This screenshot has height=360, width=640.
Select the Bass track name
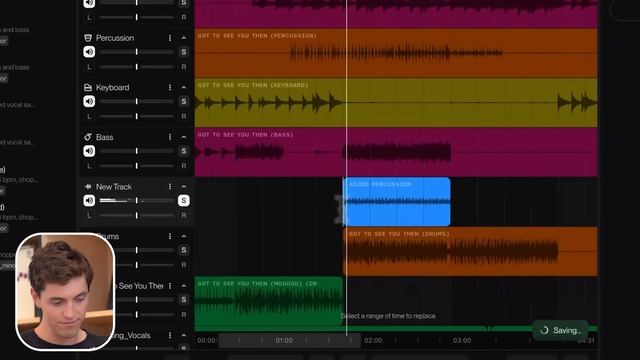click(x=104, y=137)
